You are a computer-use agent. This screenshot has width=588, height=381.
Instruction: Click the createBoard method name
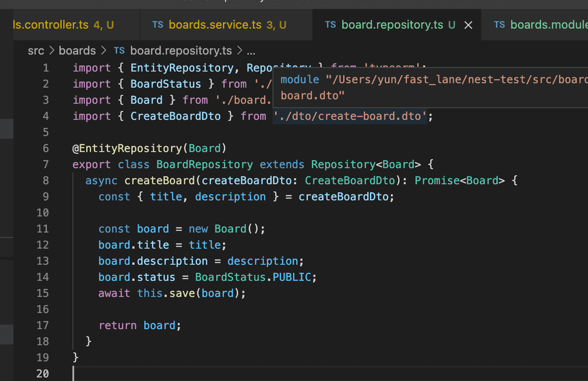click(160, 181)
